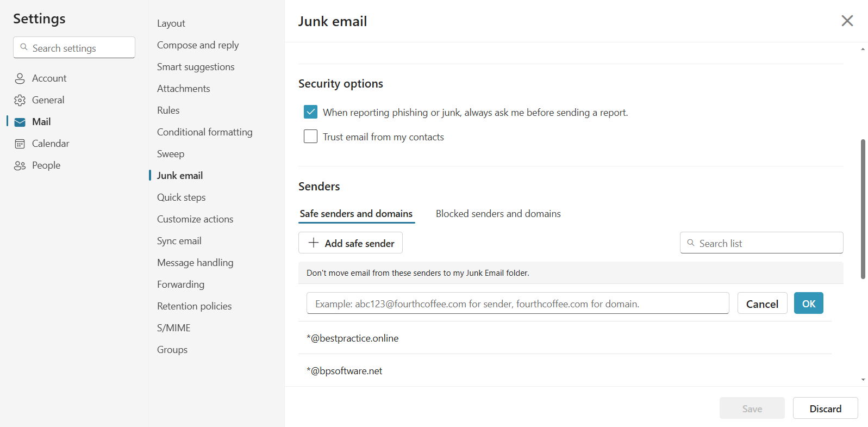Viewport: 868px width, 427px height.
Task: Enable Trust email from my contacts
Action: (x=310, y=136)
